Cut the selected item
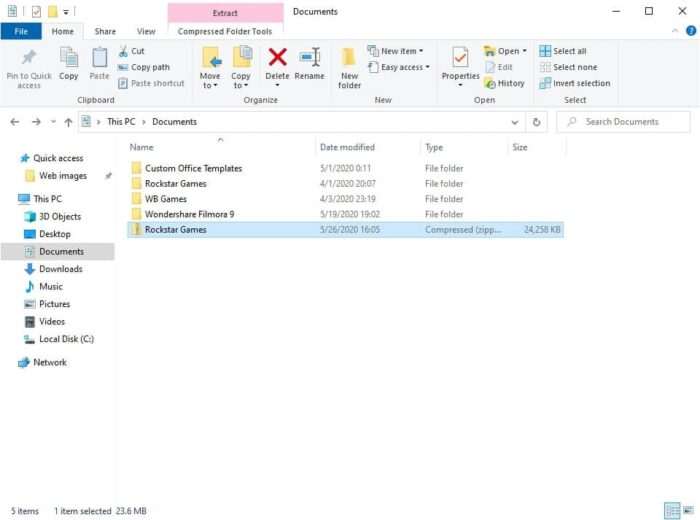 click(131, 51)
